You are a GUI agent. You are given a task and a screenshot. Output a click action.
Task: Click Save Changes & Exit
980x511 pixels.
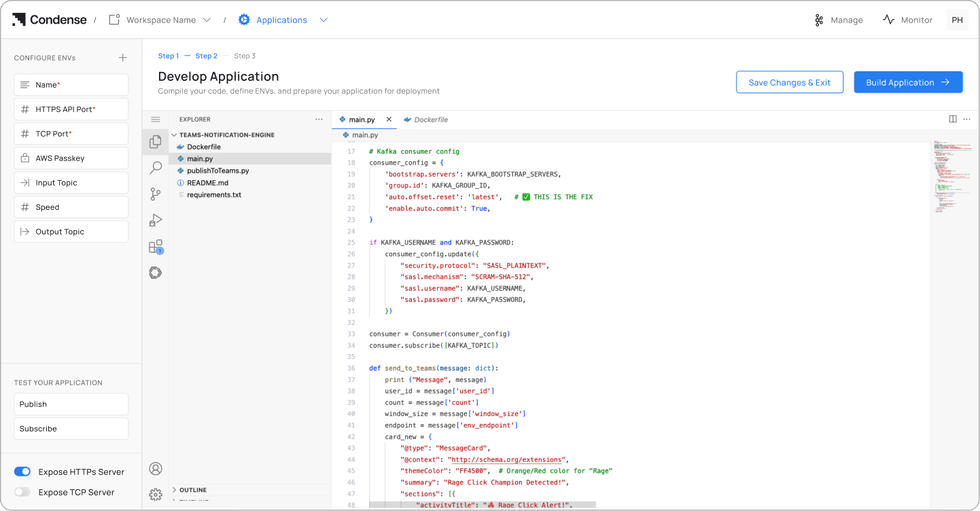click(790, 82)
